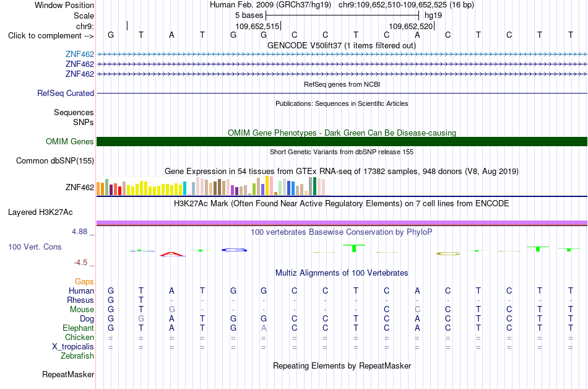Click the gray G in the Dog row

point(141,319)
